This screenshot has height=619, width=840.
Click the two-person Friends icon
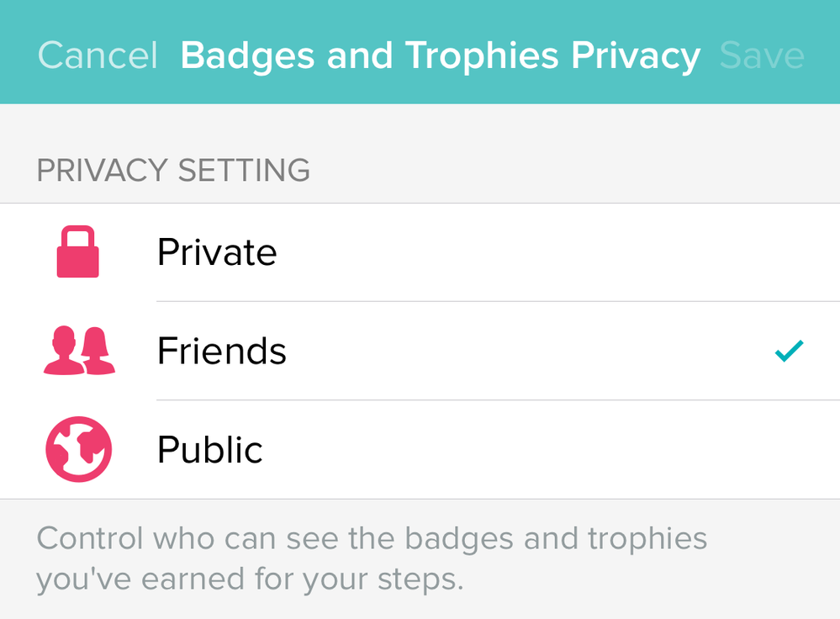(x=78, y=352)
